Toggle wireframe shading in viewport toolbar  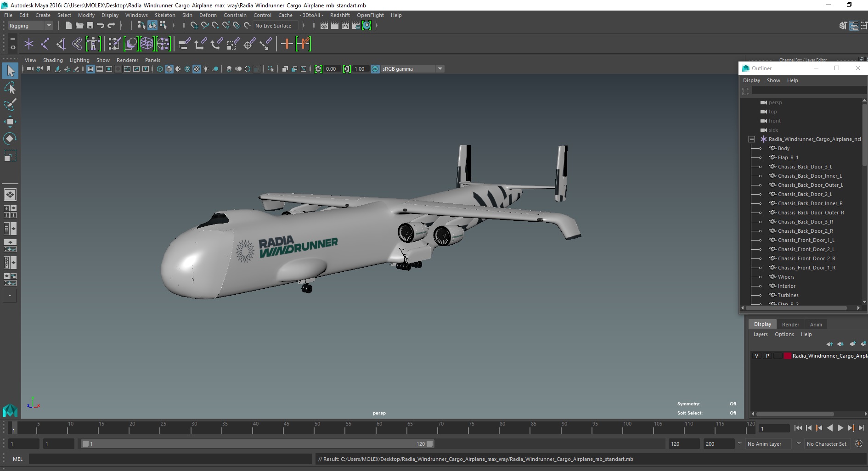coord(160,69)
